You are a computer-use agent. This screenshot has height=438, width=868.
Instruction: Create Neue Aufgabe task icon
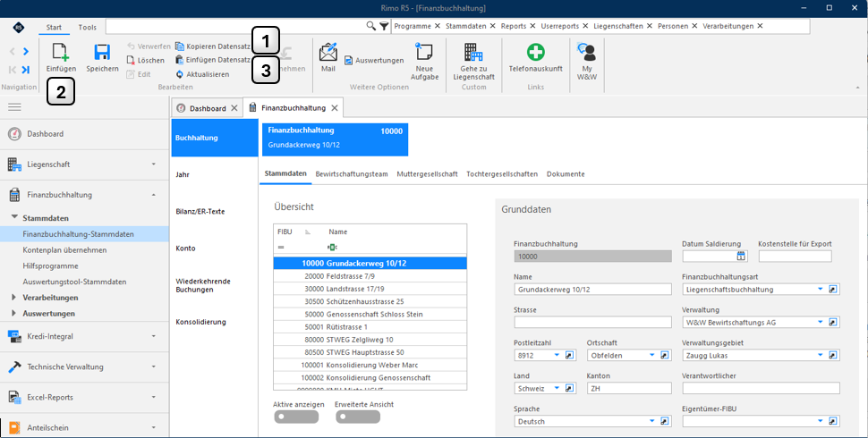tap(424, 52)
